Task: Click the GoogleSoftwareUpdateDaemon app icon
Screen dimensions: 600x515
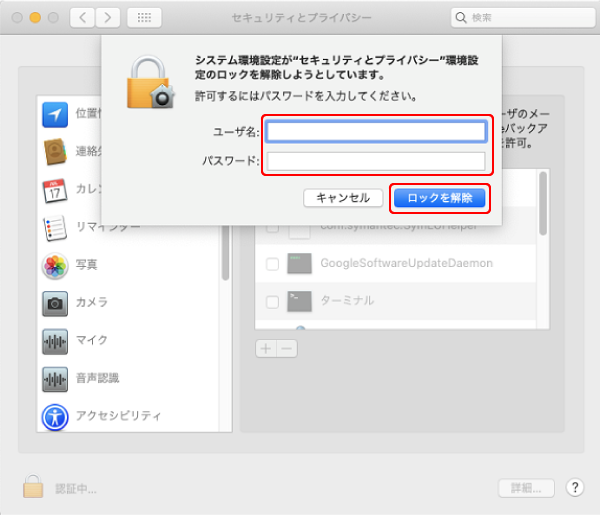Action: (x=300, y=263)
